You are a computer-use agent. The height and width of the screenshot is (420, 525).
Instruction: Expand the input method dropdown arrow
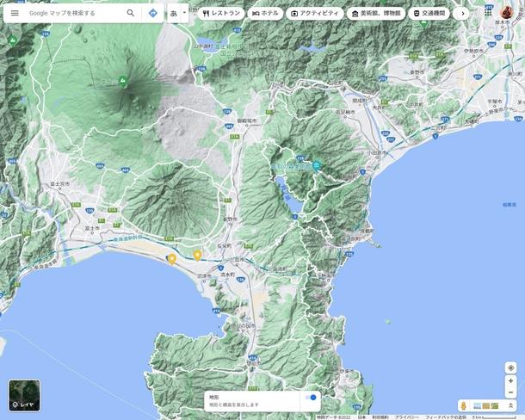click(184, 13)
